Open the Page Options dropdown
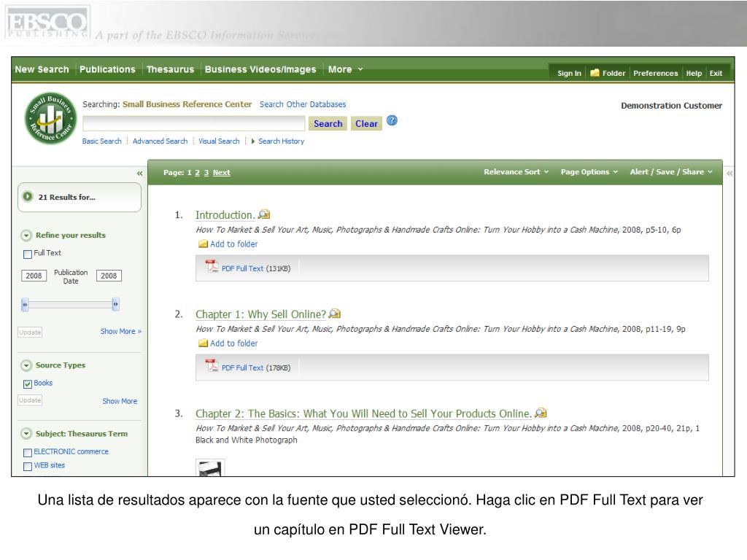The height and width of the screenshot is (560, 747). [x=589, y=172]
